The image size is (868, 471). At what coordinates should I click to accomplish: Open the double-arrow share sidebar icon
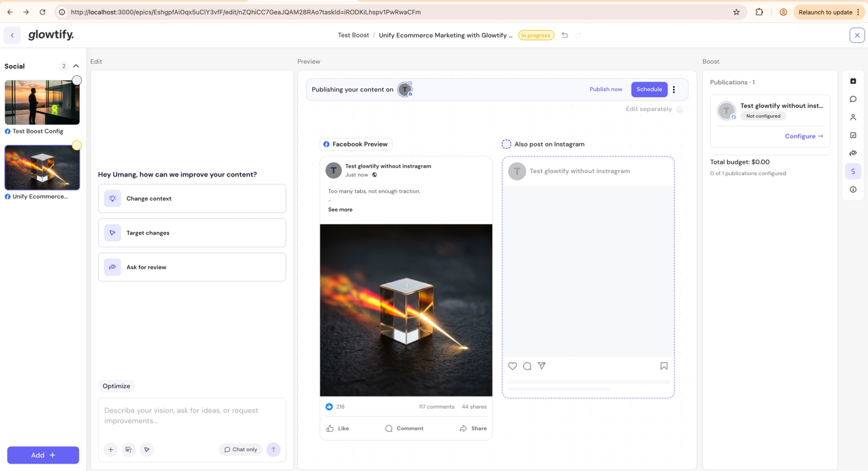click(x=853, y=153)
